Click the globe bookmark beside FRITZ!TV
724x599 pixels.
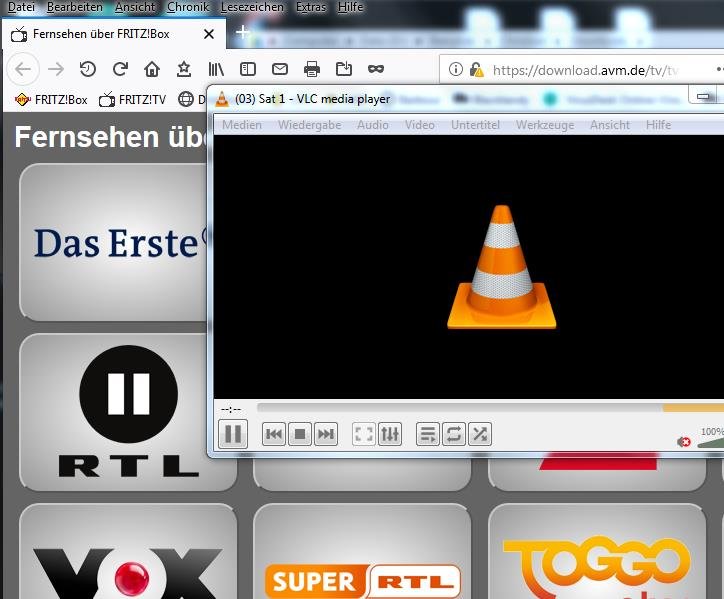click(x=186, y=99)
